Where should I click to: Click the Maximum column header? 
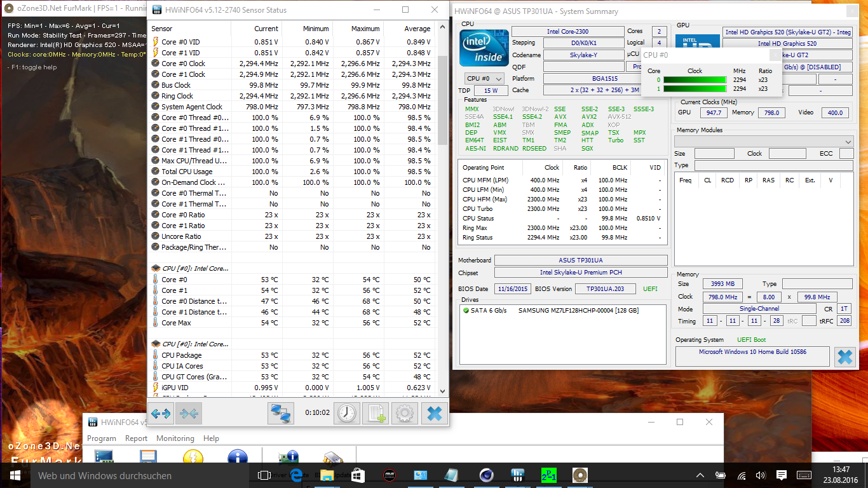coord(358,29)
